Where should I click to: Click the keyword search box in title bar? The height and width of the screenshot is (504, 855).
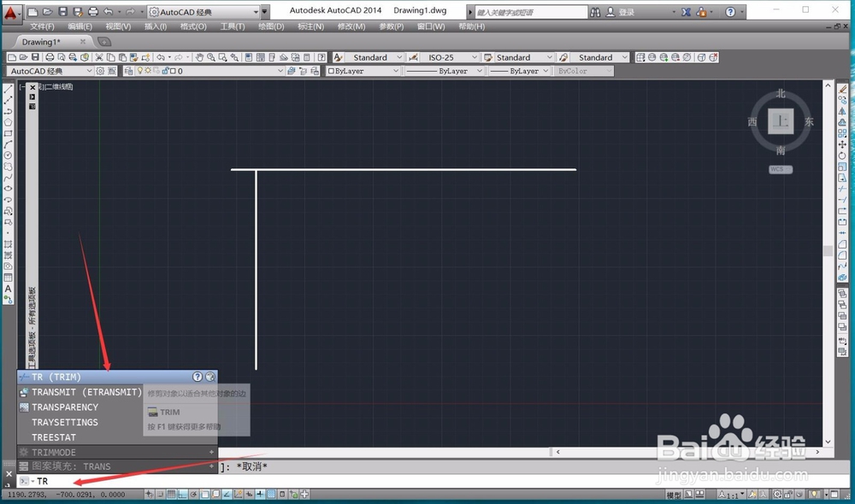click(x=531, y=12)
